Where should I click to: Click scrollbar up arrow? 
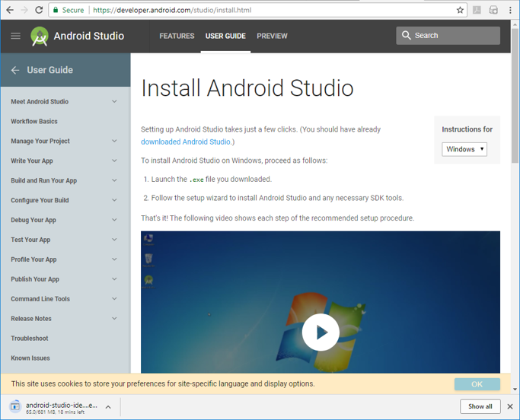[515, 24]
